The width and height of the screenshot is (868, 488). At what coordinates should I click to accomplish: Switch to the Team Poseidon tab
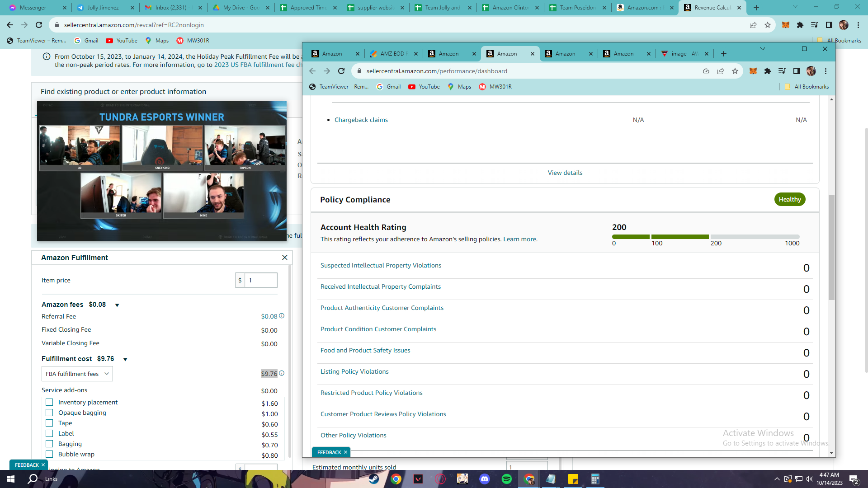(578, 8)
